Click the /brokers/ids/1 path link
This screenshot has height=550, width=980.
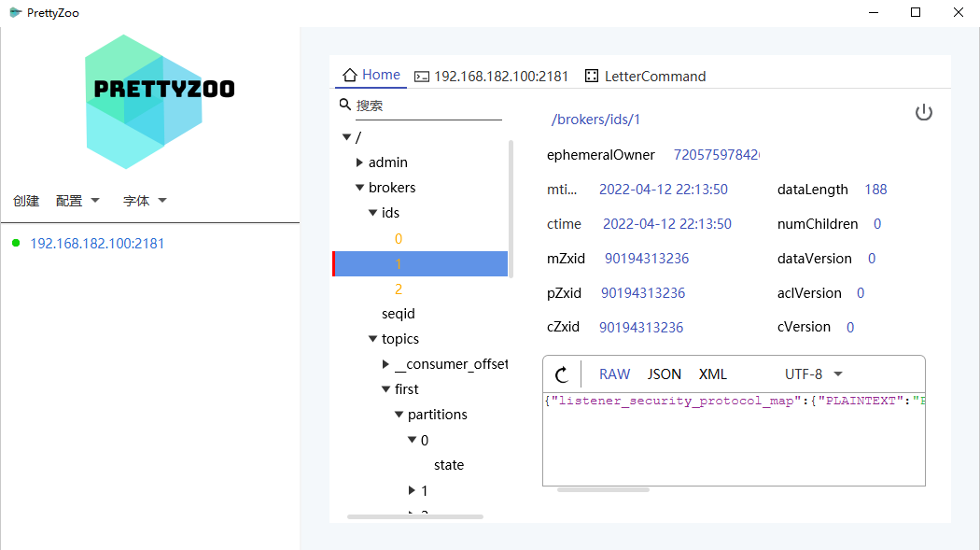[595, 120]
